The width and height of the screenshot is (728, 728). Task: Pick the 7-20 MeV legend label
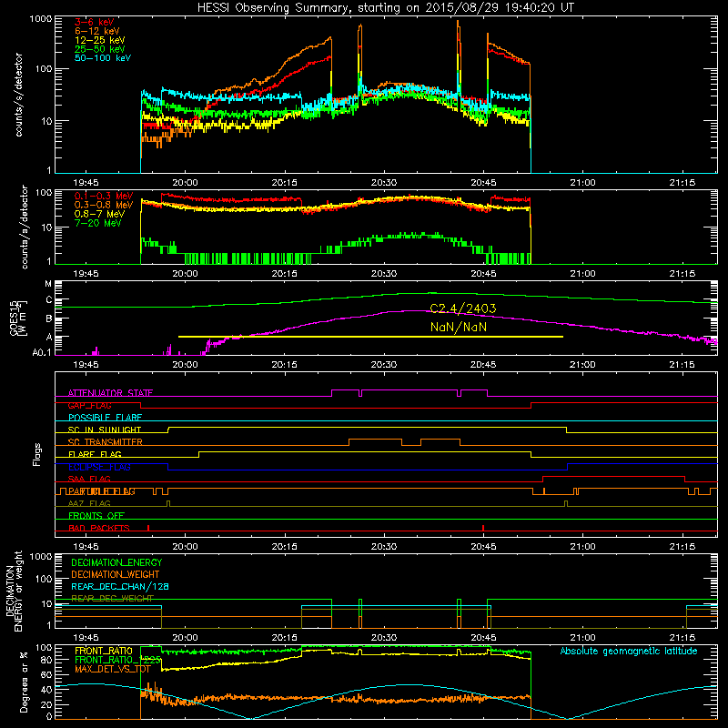pos(97,223)
